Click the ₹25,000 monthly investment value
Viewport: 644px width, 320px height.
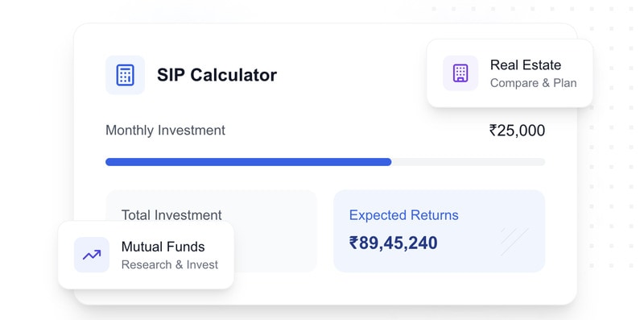517,131
